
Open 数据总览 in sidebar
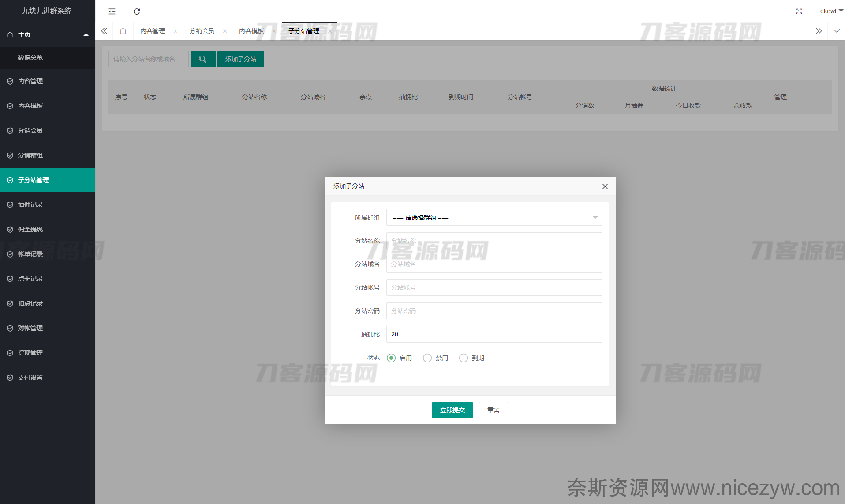48,58
